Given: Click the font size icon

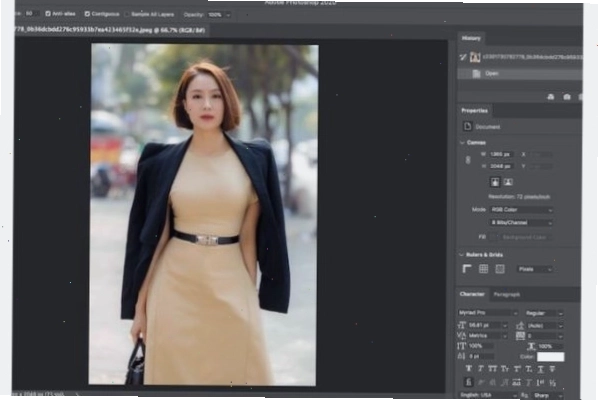Looking at the screenshot, I should point(461,325).
